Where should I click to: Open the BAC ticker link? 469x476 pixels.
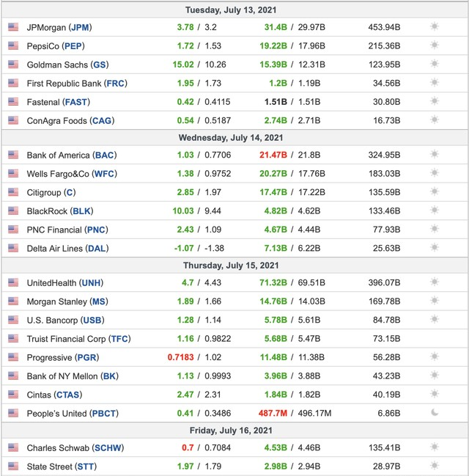coord(104,155)
